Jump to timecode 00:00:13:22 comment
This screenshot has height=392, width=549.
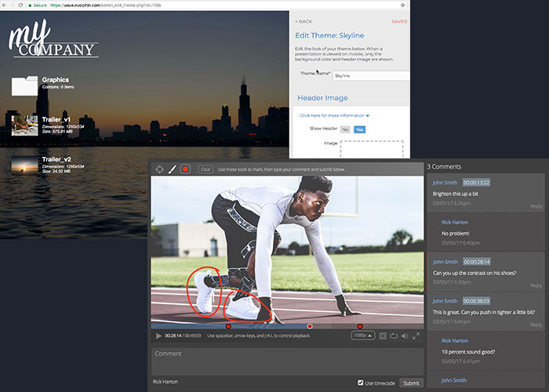pyautogui.click(x=477, y=183)
